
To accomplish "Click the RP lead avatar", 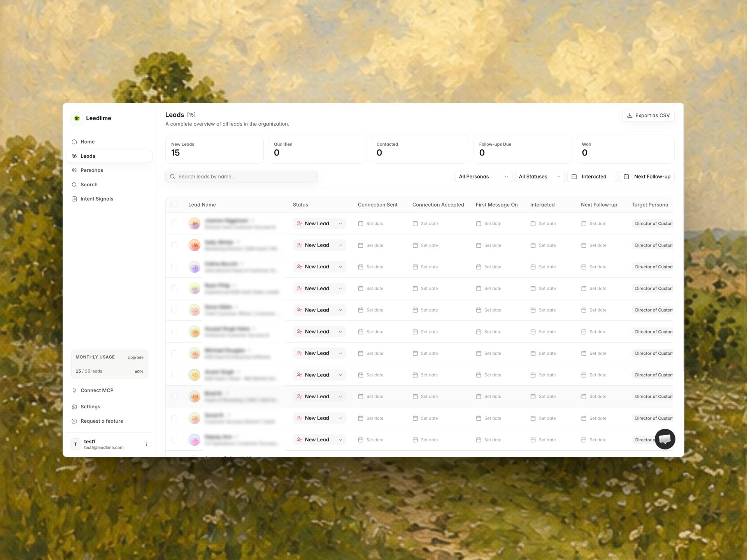I will pos(195,288).
